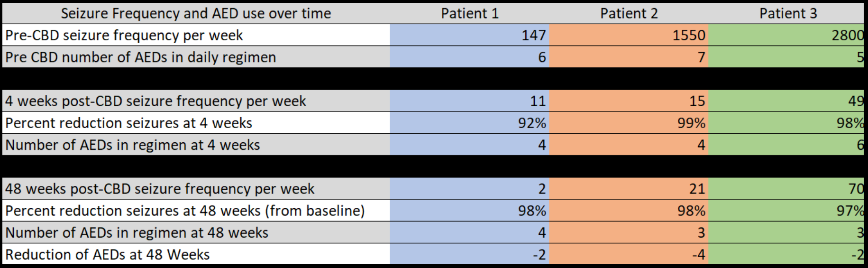The width and height of the screenshot is (868, 268).
Task: Click Patient 2 pre-CBD value 1550
Action: coord(688,35)
